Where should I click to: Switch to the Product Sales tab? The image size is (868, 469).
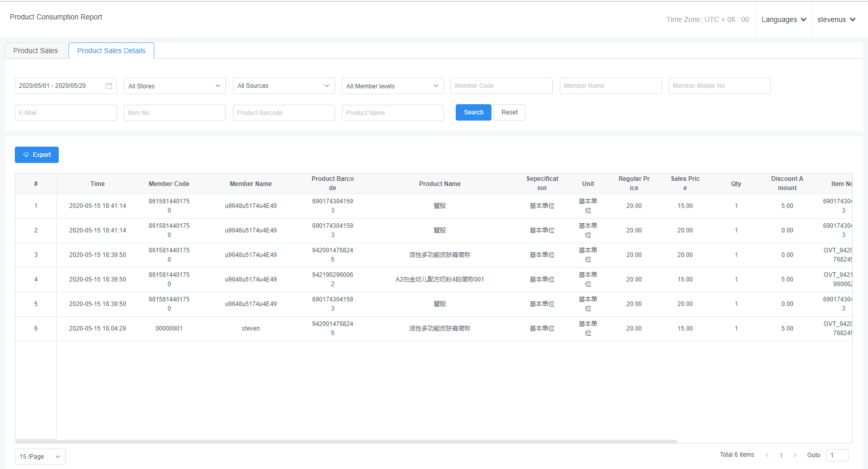36,51
